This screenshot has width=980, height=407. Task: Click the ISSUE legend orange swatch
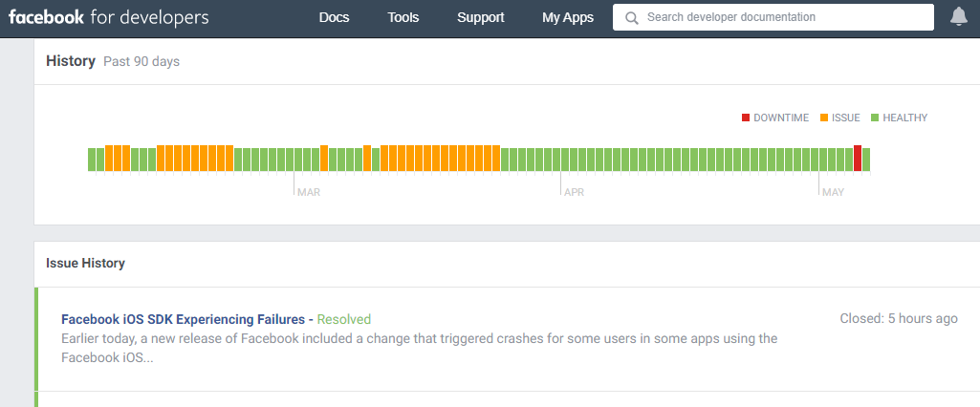pos(824,118)
